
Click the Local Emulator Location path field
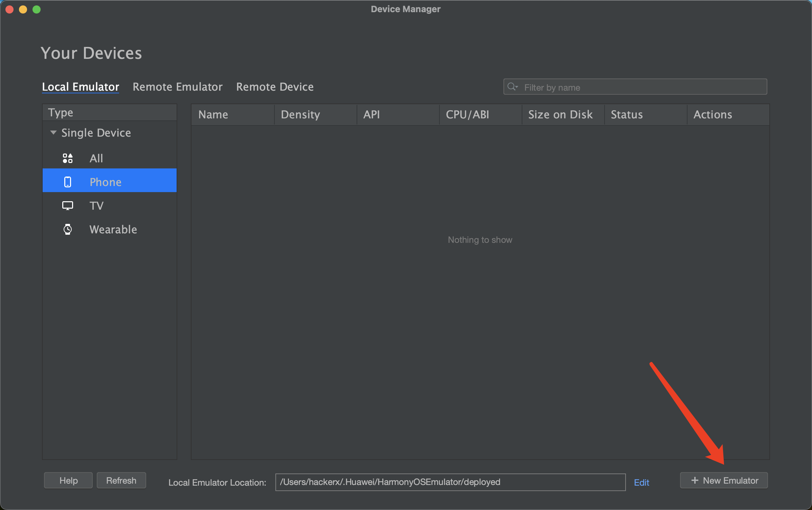click(450, 482)
